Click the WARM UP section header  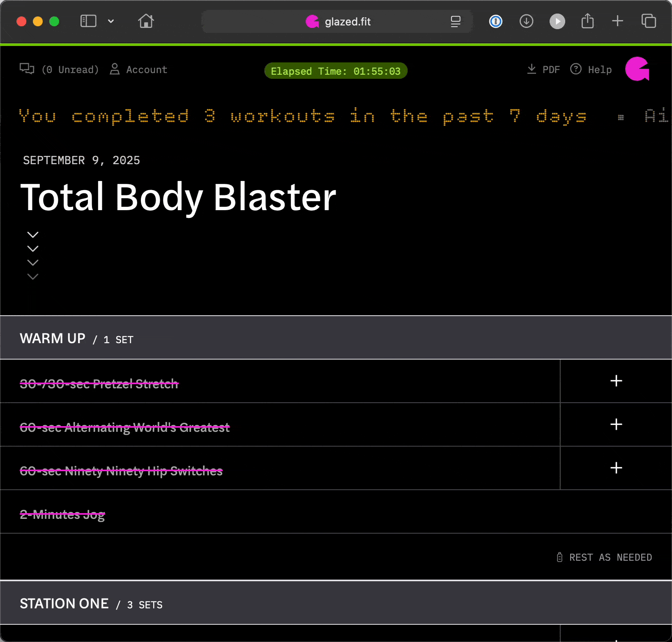[x=336, y=338]
